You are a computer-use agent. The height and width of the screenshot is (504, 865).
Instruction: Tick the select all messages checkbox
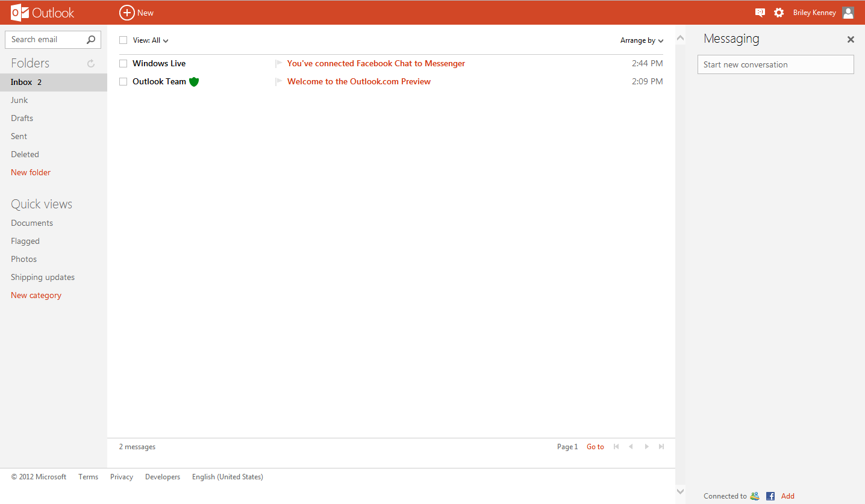point(123,40)
